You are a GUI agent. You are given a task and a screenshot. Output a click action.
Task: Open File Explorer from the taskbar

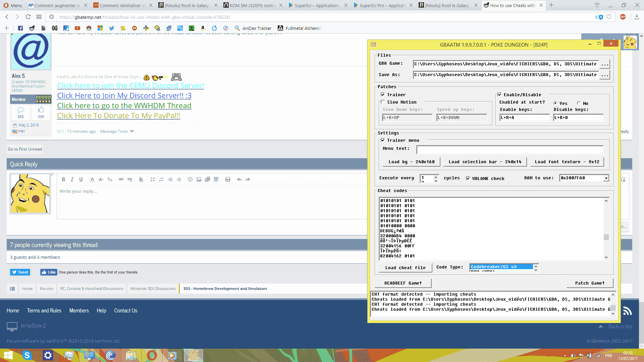pyautogui.click(x=131, y=355)
